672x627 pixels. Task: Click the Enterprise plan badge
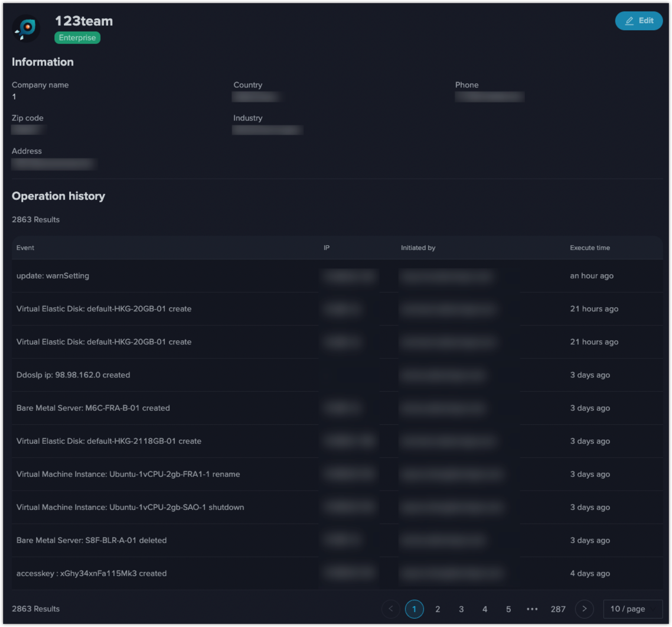click(77, 38)
